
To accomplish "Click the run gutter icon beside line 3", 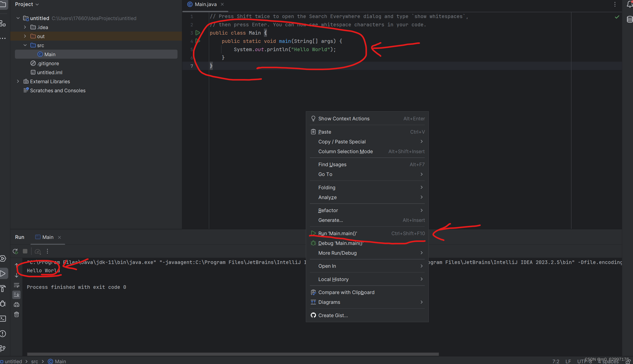I will pyautogui.click(x=198, y=33).
